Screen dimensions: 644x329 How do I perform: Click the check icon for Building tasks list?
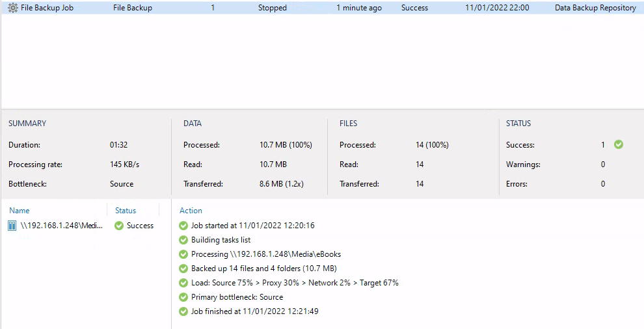(183, 240)
